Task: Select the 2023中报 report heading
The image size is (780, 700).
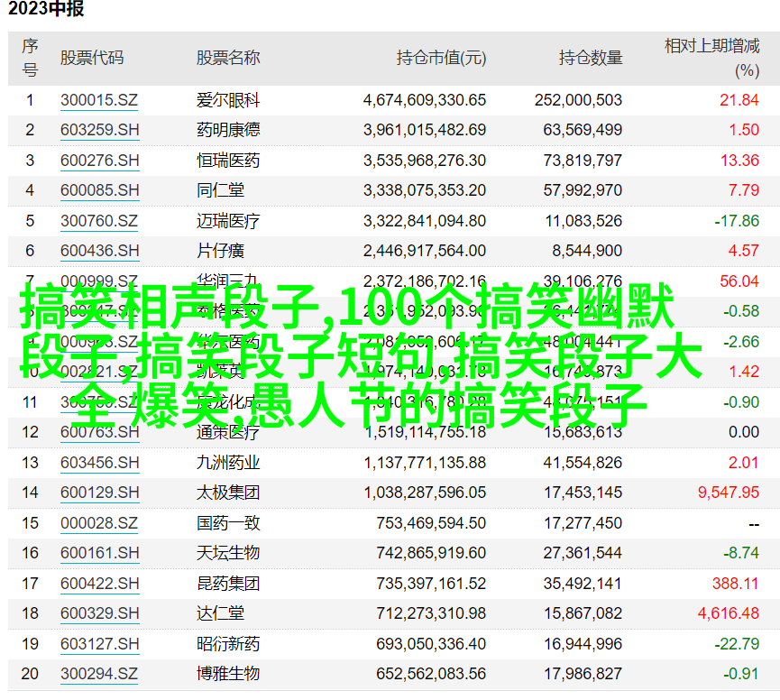Action: click(x=47, y=11)
